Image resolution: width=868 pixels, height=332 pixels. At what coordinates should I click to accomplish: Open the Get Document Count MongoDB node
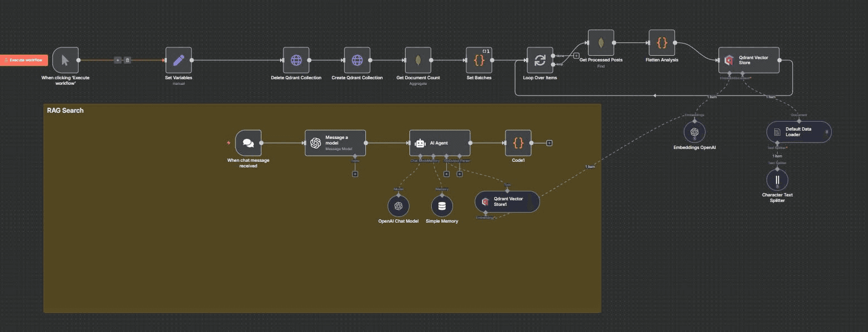point(418,60)
